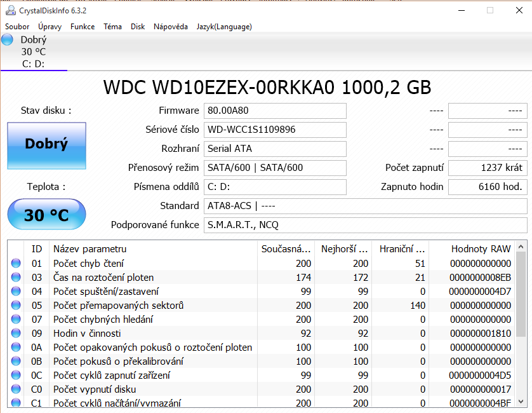The height and width of the screenshot is (413, 532).
Task: Select the row Počet přemapovaných sektorů
Action: 261,305
